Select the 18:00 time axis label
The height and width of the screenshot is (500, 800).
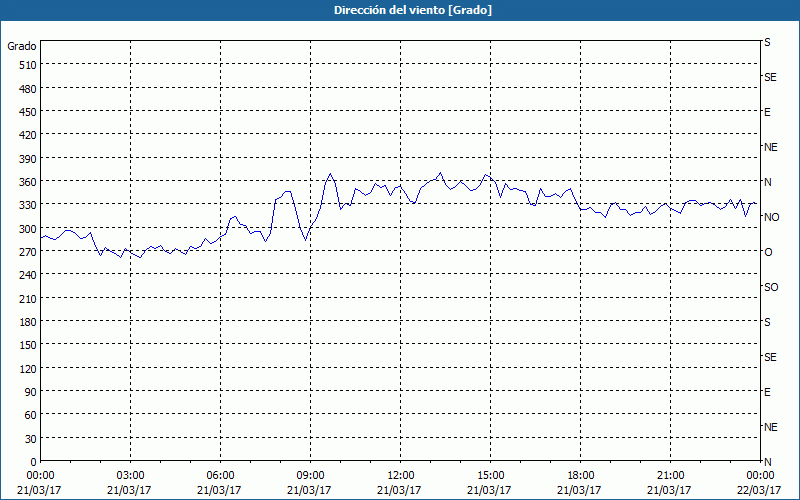(580, 476)
